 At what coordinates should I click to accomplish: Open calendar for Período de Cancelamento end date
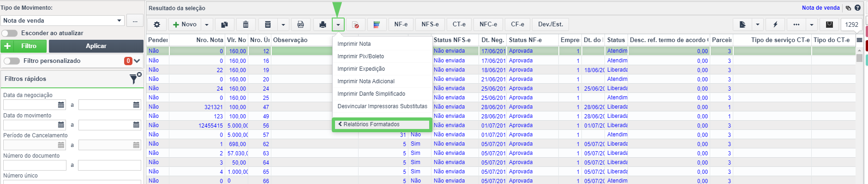click(x=136, y=145)
